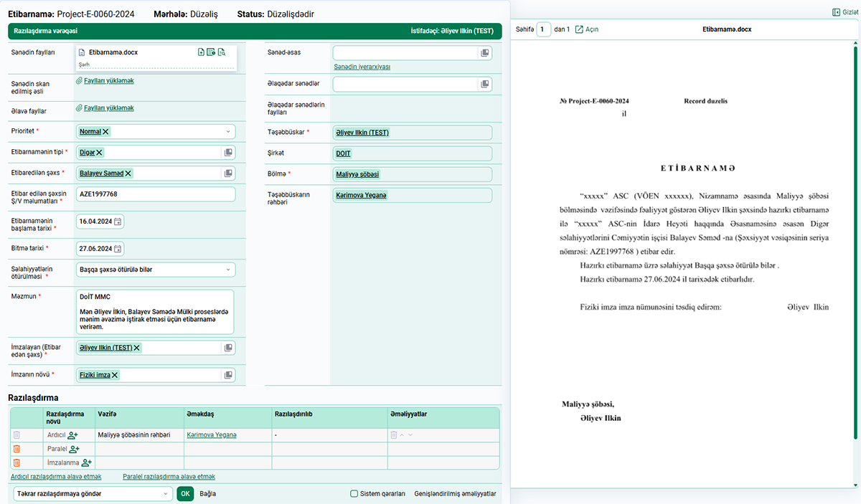Remove the Digər type tag
Viewport: 861px width, 504px height.
click(x=100, y=153)
